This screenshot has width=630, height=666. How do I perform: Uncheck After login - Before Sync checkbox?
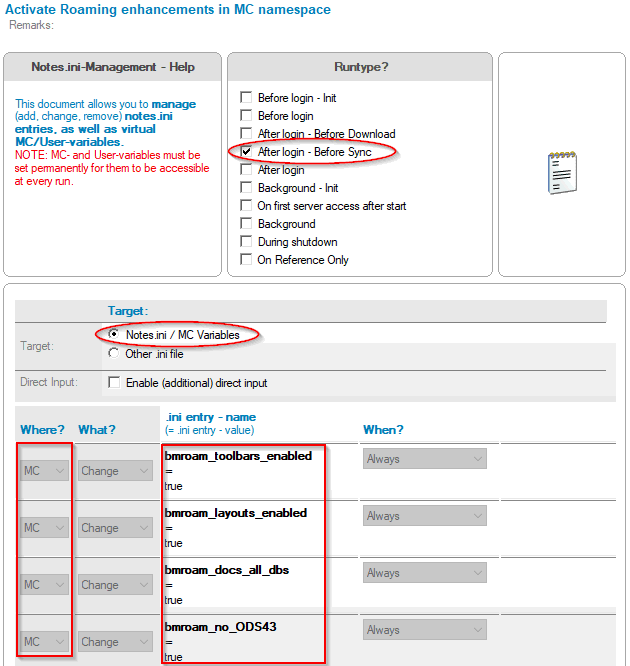pyautogui.click(x=246, y=151)
